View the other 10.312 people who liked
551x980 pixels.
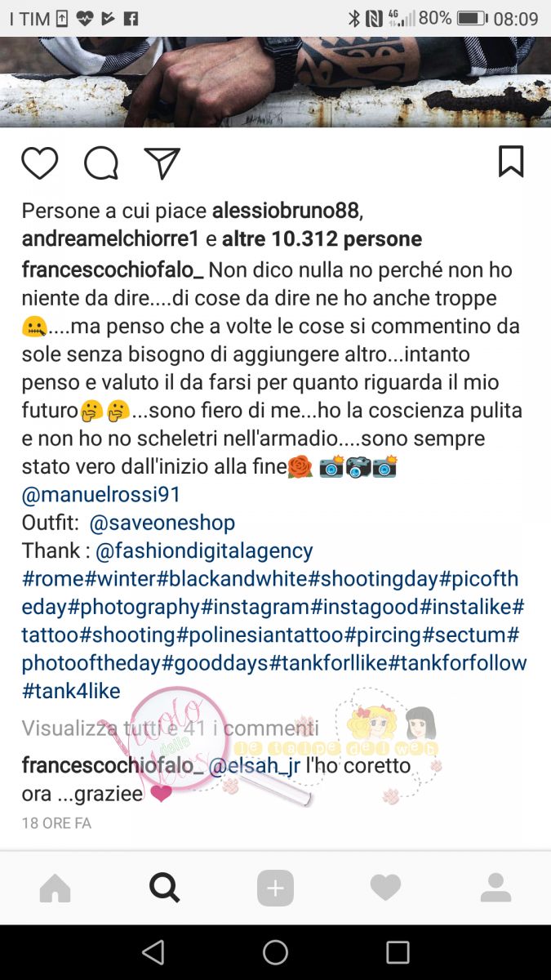coord(322,239)
